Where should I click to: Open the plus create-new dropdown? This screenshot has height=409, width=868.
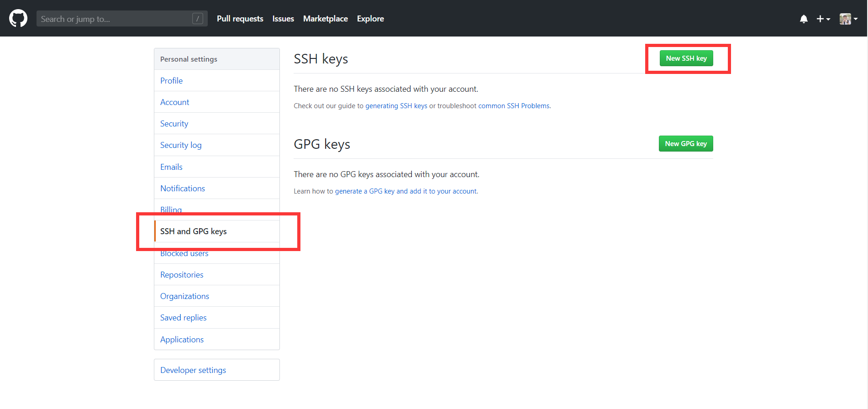point(823,19)
